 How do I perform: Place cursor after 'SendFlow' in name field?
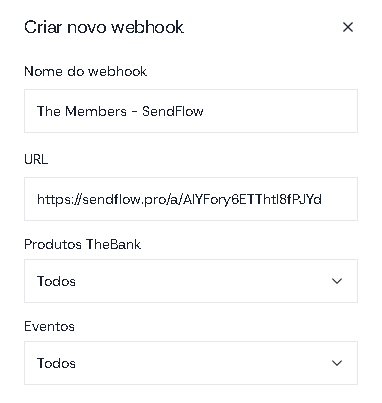click(204, 111)
